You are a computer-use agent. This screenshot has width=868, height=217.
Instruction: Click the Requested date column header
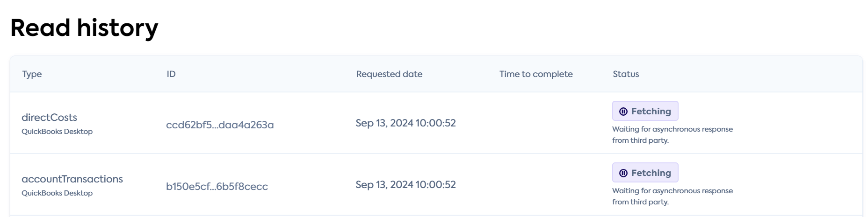pyautogui.click(x=389, y=74)
